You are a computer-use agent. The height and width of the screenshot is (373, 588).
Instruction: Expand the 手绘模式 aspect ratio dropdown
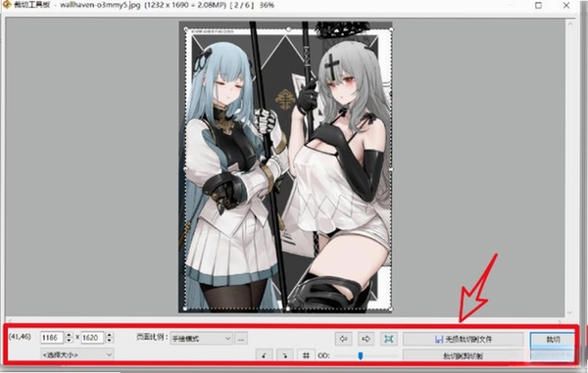pos(201,339)
